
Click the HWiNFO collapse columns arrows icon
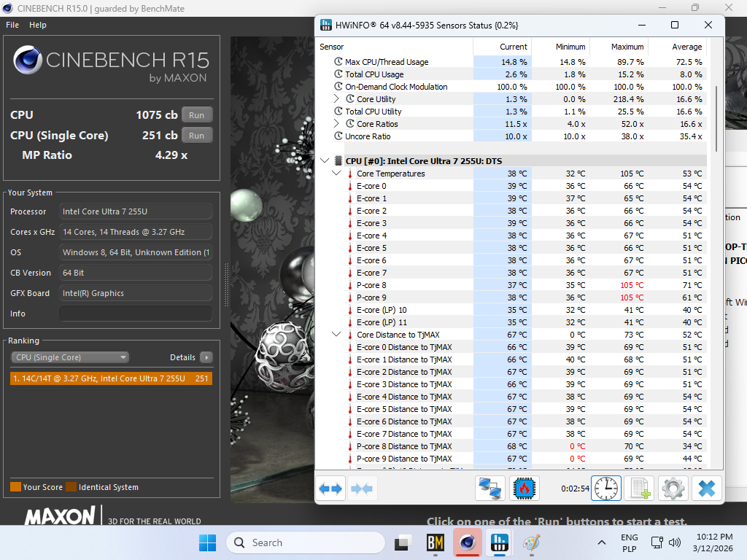pyautogui.click(x=362, y=489)
